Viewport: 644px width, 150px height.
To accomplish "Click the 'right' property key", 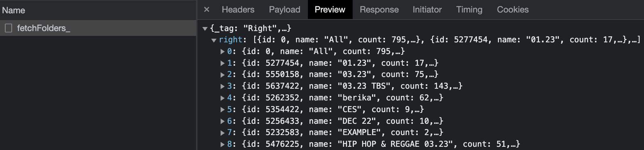I will point(230,40).
